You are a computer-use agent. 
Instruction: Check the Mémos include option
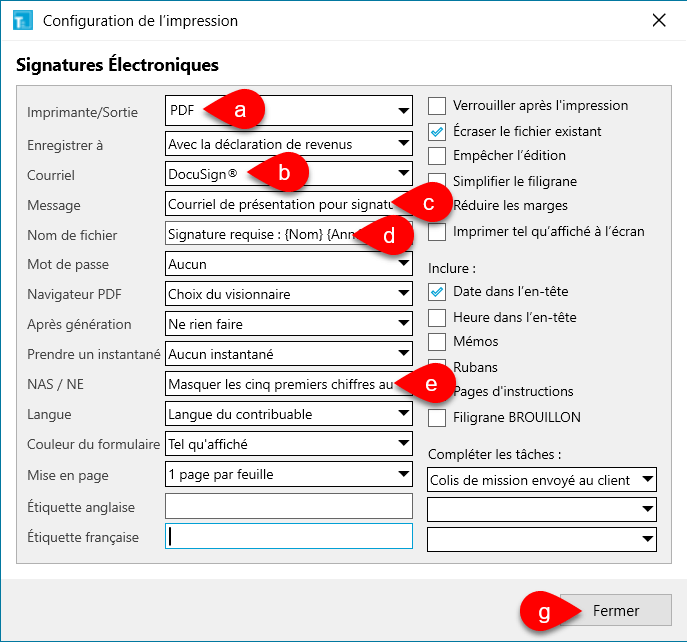[x=437, y=342]
